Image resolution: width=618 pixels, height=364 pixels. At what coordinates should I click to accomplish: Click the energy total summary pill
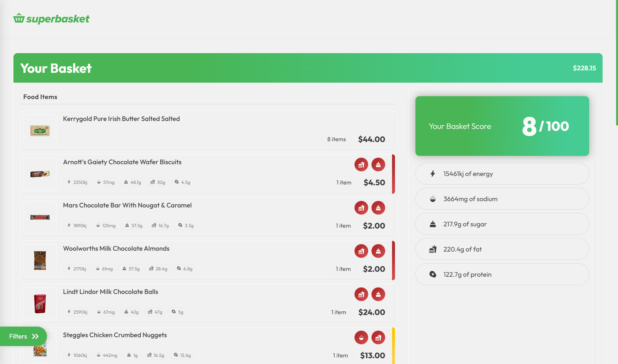coord(502,174)
